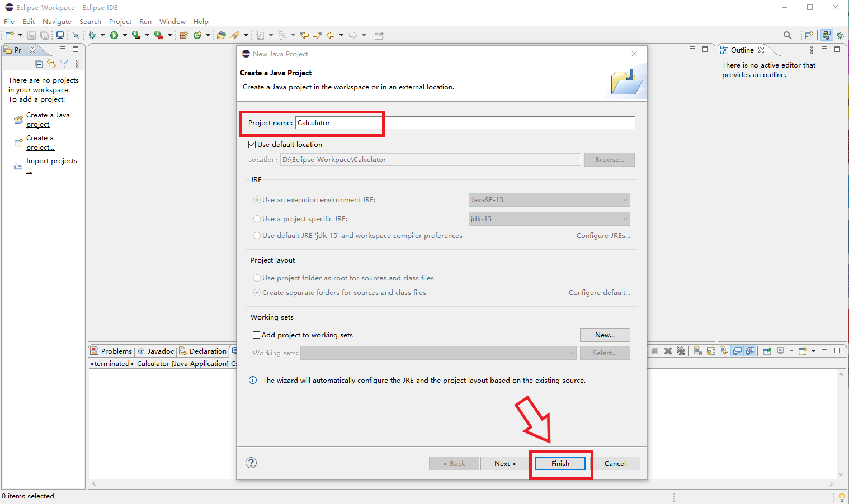Enable Add project to working sets
Image resolution: width=849 pixels, height=504 pixels.
coord(257,335)
